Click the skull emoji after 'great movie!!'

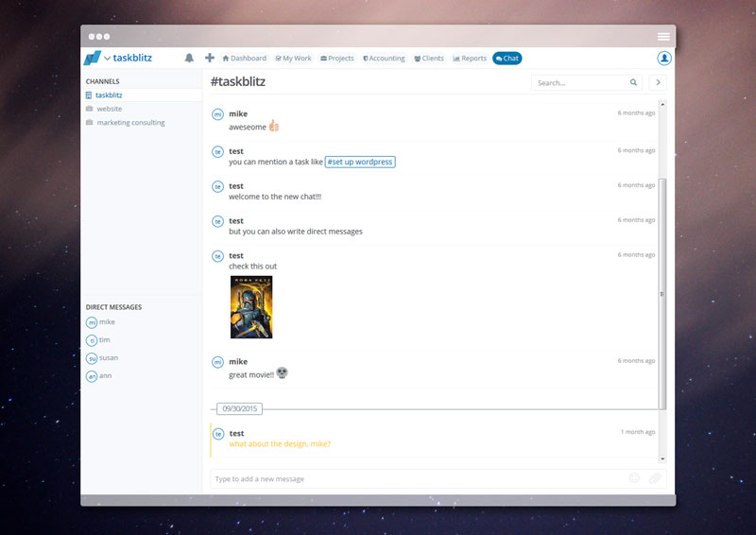282,373
